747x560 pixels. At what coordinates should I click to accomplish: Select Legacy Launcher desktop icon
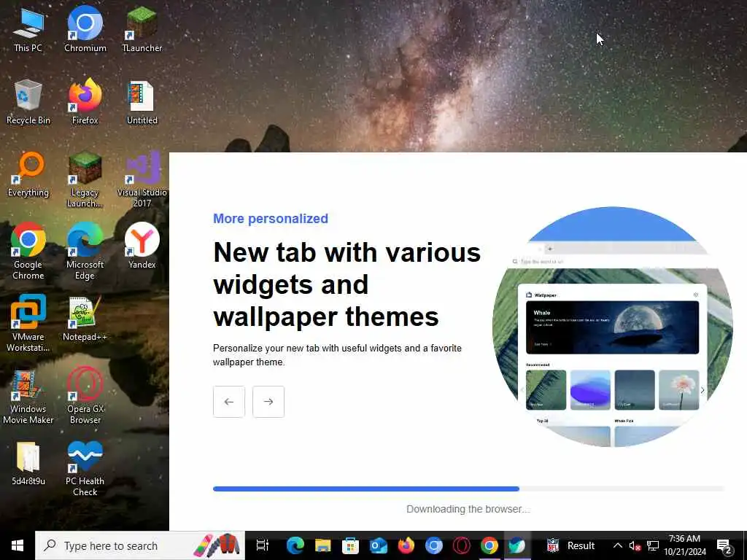(85, 179)
